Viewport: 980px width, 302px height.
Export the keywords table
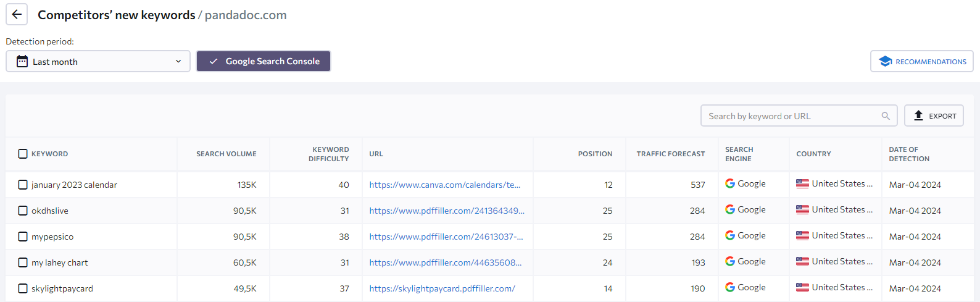tap(934, 115)
